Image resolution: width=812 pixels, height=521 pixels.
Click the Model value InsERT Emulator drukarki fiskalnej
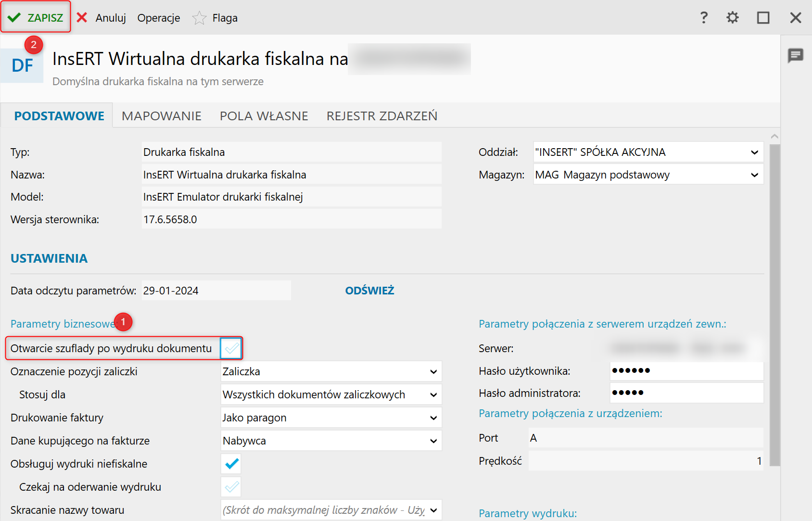point(291,197)
